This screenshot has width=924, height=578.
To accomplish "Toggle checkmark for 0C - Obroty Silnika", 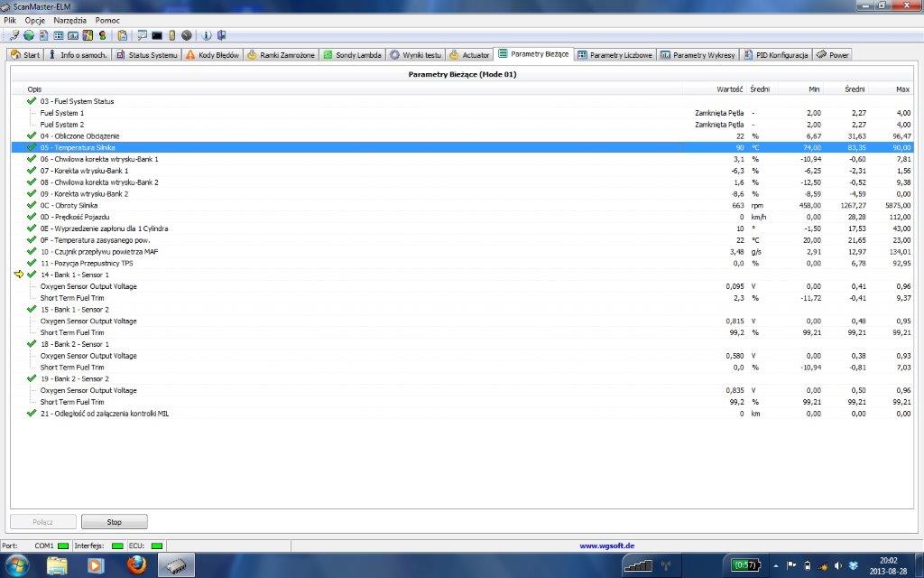I will pos(32,205).
